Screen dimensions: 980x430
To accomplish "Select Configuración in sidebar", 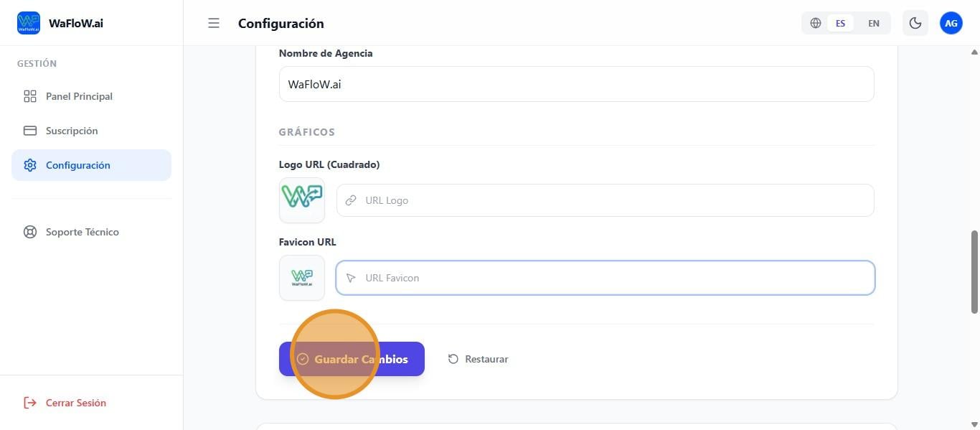I will pos(78,165).
